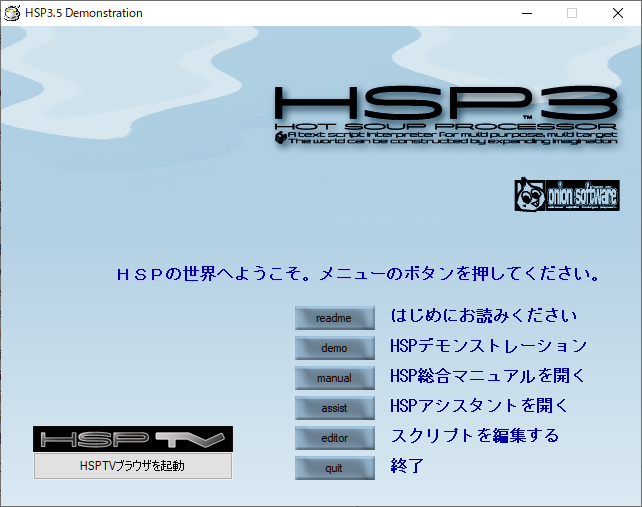642x507 pixels.
Task: Launch HSPTVブラウザを起動 button
Action: click(133, 466)
